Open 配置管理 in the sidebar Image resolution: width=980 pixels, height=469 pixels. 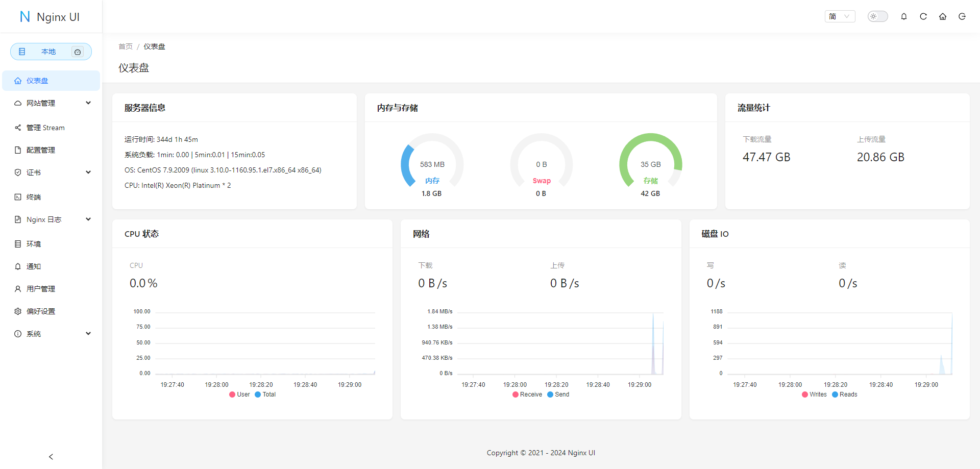click(x=41, y=150)
